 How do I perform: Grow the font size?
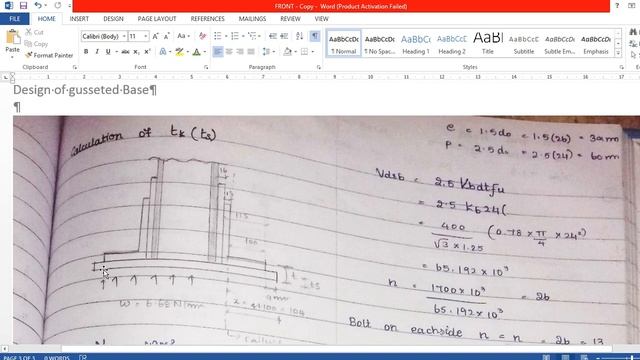pos(156,36)
